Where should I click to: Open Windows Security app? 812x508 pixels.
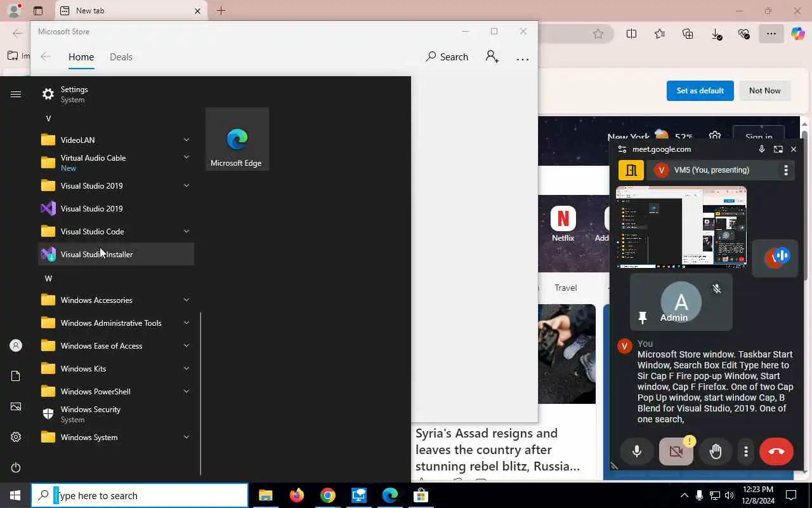click(x=116, y=414)
